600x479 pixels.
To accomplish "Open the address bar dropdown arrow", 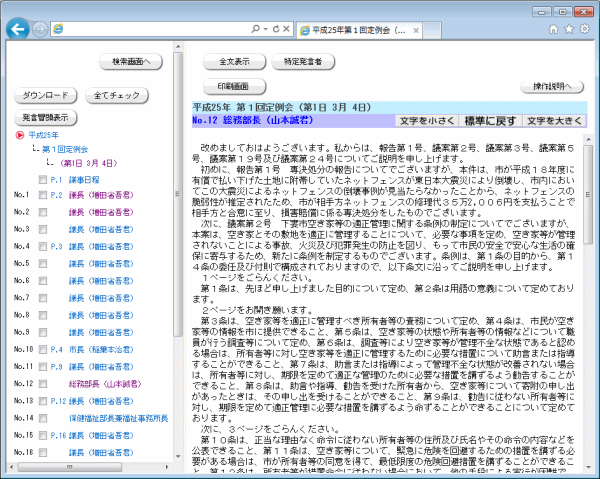I will point(265,29).
